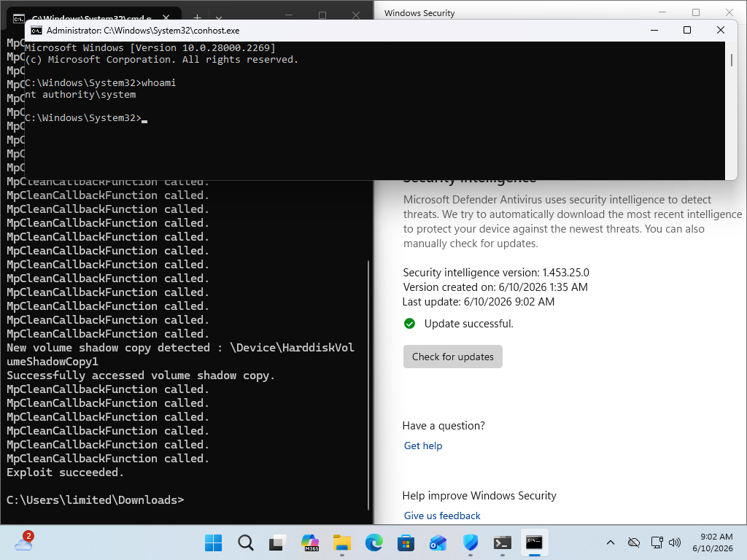The width and height of the screenshot is (747, 560).
Task: Click 'Help improve Windows Security' heading
Action: [479, 496]
